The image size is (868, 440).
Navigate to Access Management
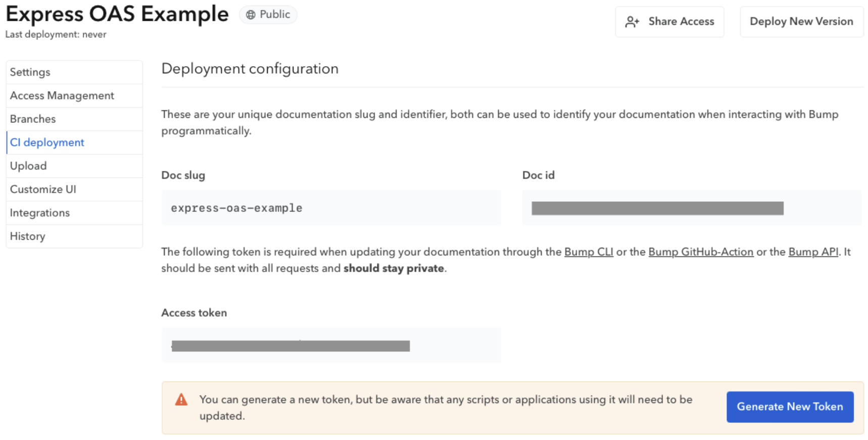(61, 95)
